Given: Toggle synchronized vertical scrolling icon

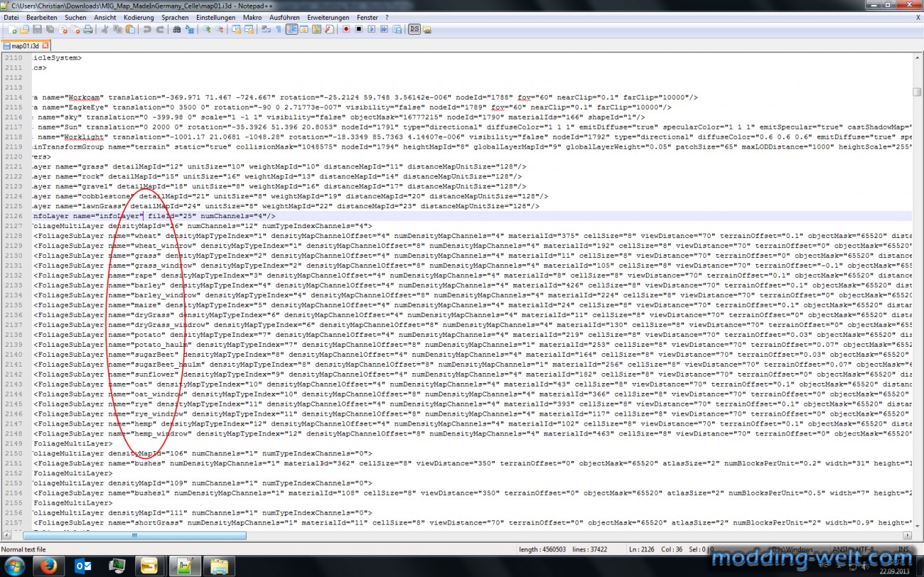Looking at the screenshot, I should [236, 30].
